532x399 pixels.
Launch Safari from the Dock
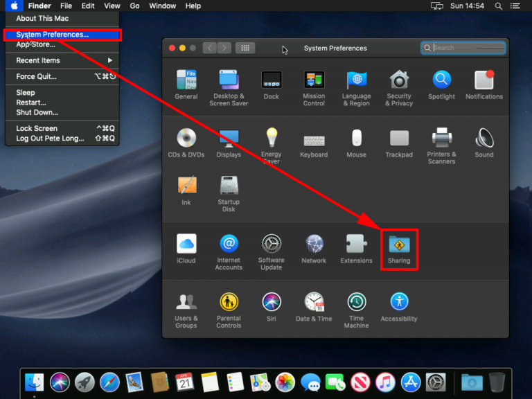pos(109,382)
